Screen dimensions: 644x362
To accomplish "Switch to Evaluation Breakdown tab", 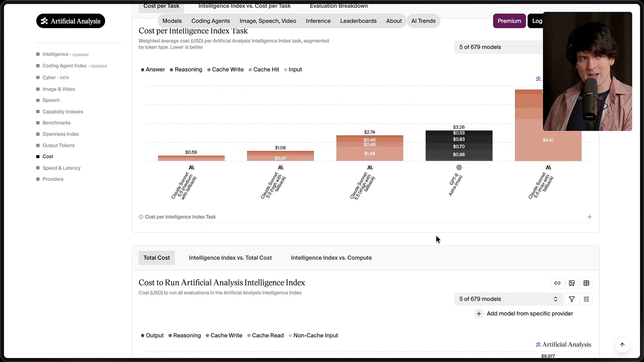I will click(339, 6).
